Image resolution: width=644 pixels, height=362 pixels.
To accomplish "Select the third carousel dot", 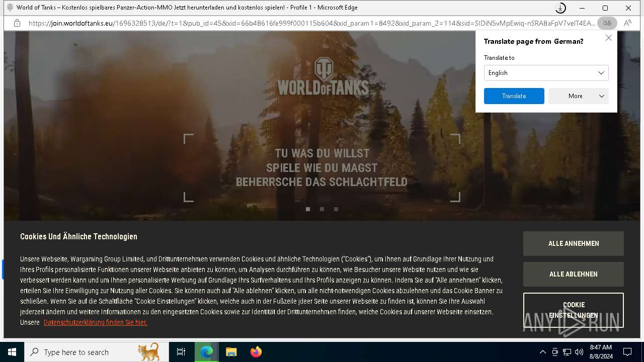I will pyautogui.click(x=336, y=209).
